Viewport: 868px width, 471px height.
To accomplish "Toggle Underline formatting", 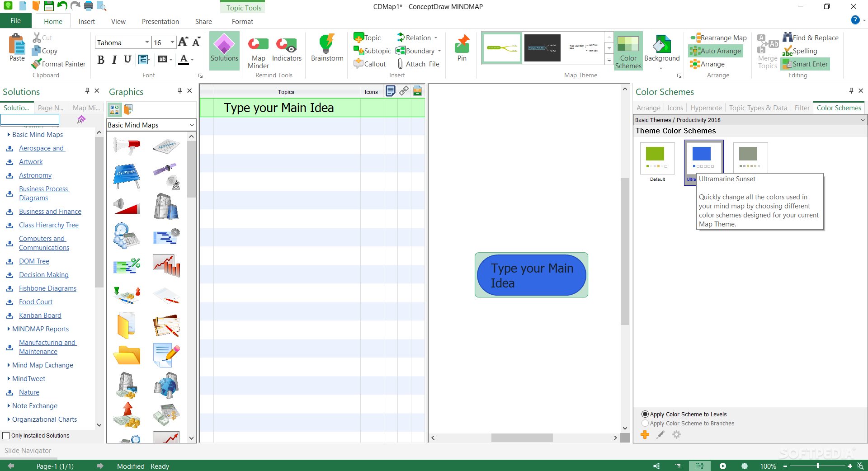I will tap(127, 60).
